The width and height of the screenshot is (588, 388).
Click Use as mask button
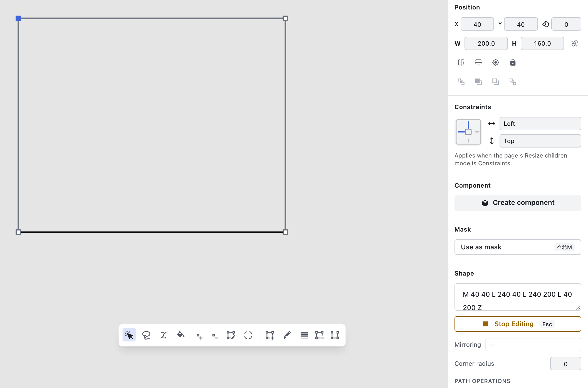click(518, 247)
